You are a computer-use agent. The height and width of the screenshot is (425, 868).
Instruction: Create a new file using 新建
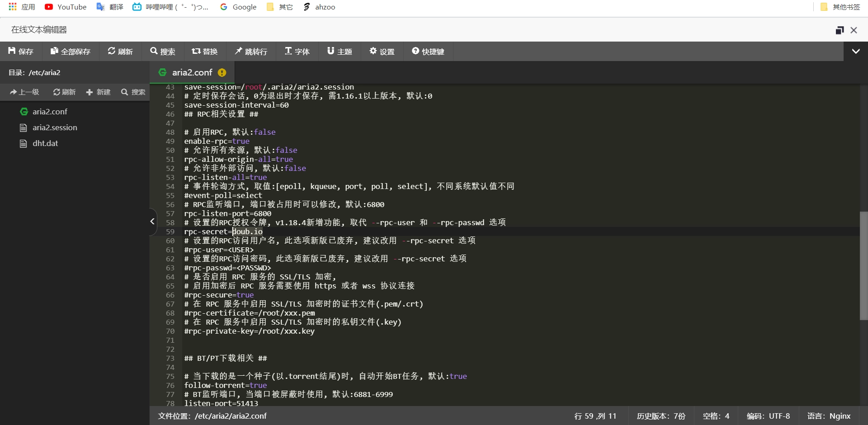(98, 92)
